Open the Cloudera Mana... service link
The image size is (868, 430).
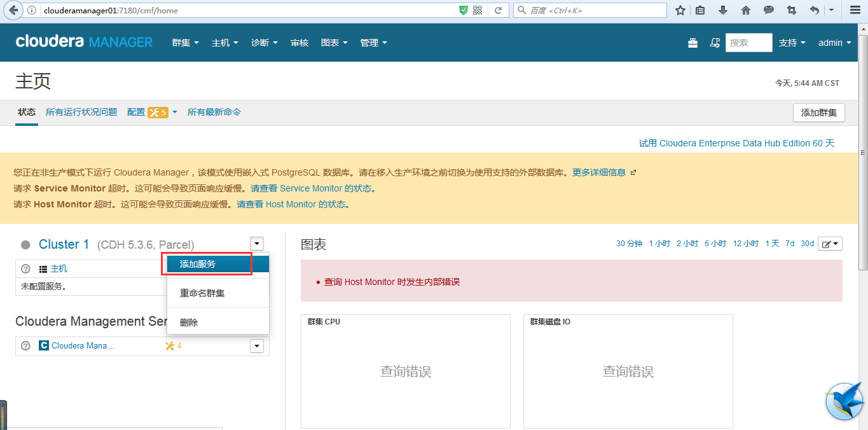(x=83, y=346)
